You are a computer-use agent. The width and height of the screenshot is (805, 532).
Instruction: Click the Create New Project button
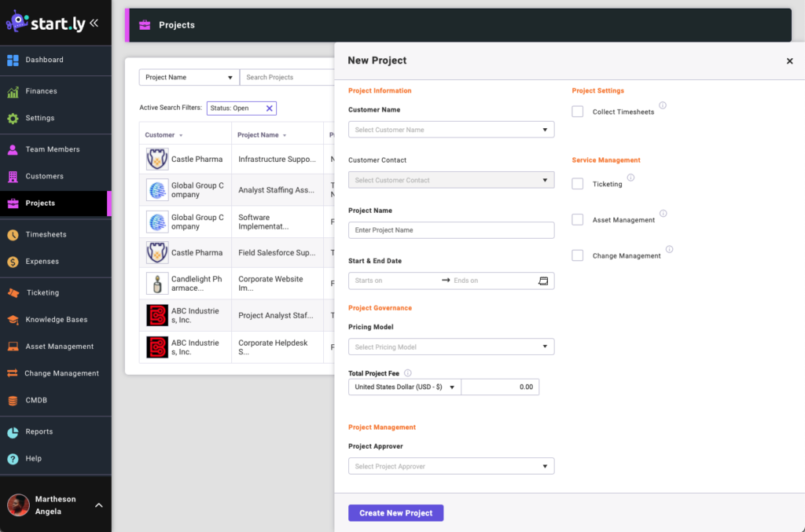395,512
